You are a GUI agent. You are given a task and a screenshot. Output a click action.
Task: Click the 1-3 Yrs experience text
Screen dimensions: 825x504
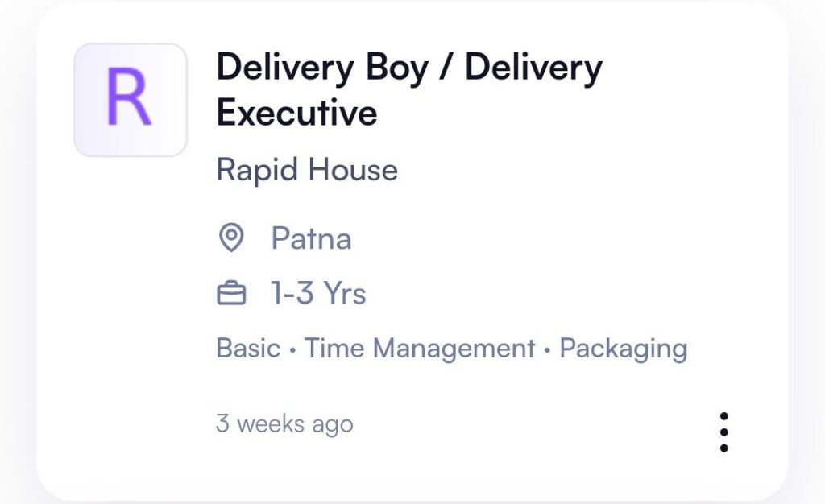pos(318,294)
